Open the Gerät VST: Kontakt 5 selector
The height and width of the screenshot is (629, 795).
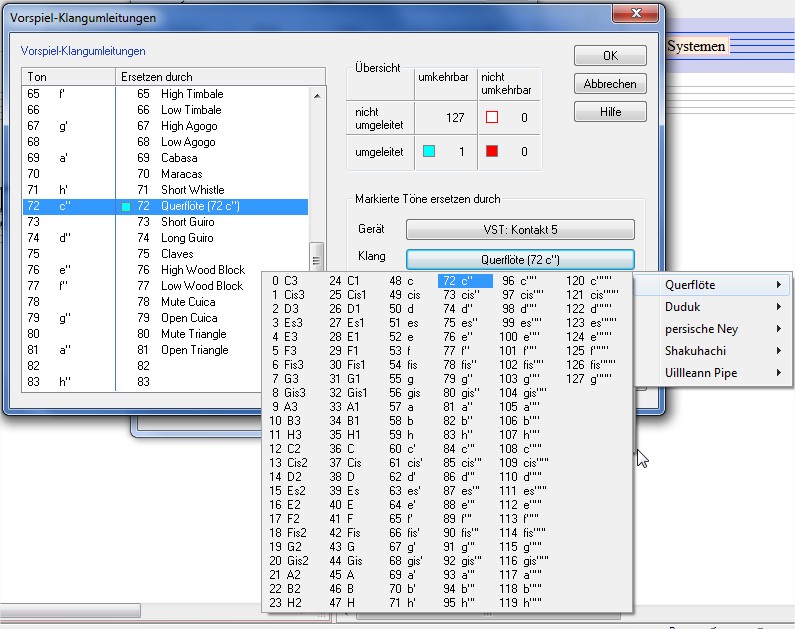(520, 230)
